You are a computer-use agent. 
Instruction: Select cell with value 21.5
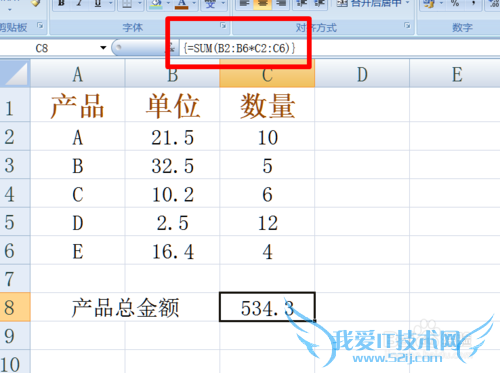point(172,137)
